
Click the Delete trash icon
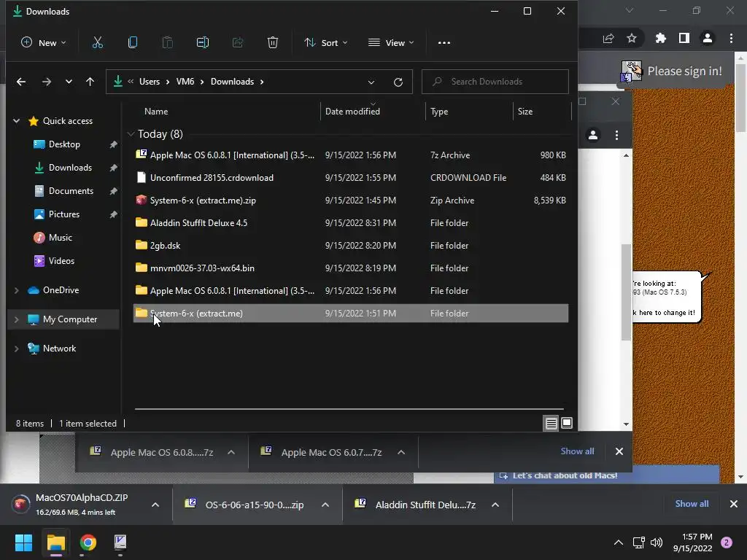273,42
